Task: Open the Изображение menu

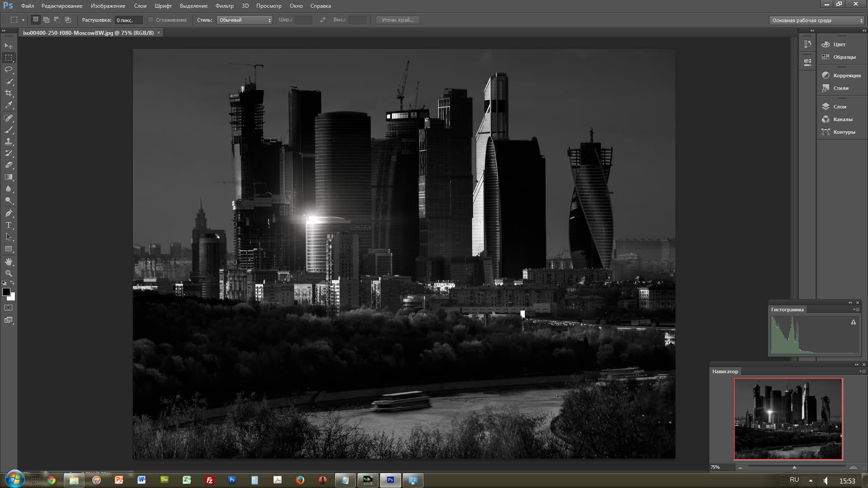Action: point(108,6)
